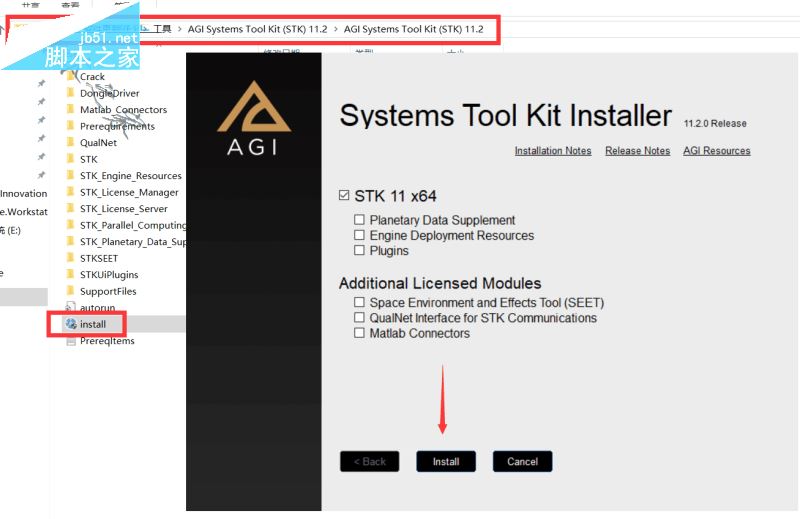Open the AGI Resources link

click(716, 151)
